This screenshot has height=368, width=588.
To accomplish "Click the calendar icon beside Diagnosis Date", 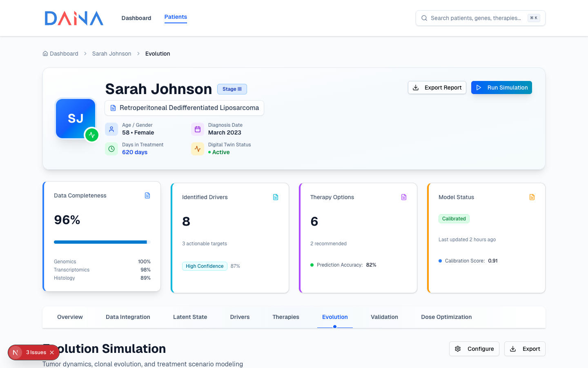I will [198, 129].
